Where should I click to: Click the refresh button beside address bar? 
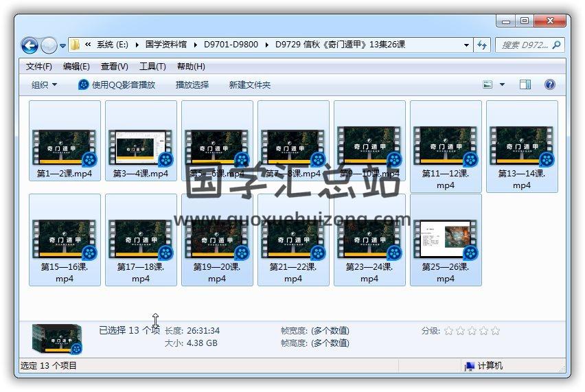coord(483,45)
